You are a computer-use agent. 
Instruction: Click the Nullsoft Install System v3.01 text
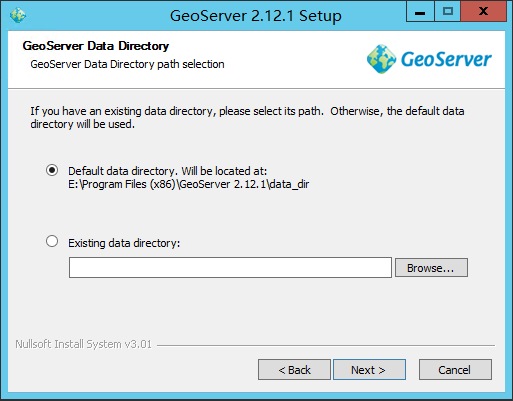coord(84,344)
